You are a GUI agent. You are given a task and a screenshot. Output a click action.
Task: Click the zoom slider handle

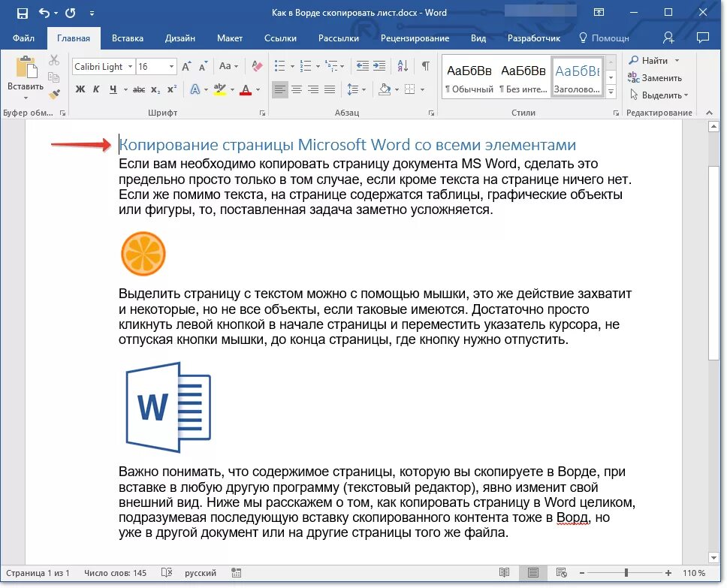[626, 573]
